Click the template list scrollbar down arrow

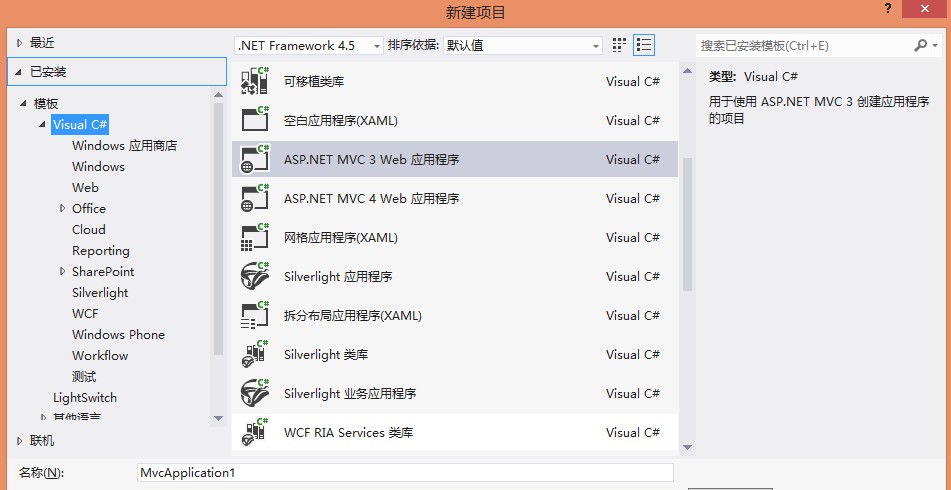click(687, 447)
